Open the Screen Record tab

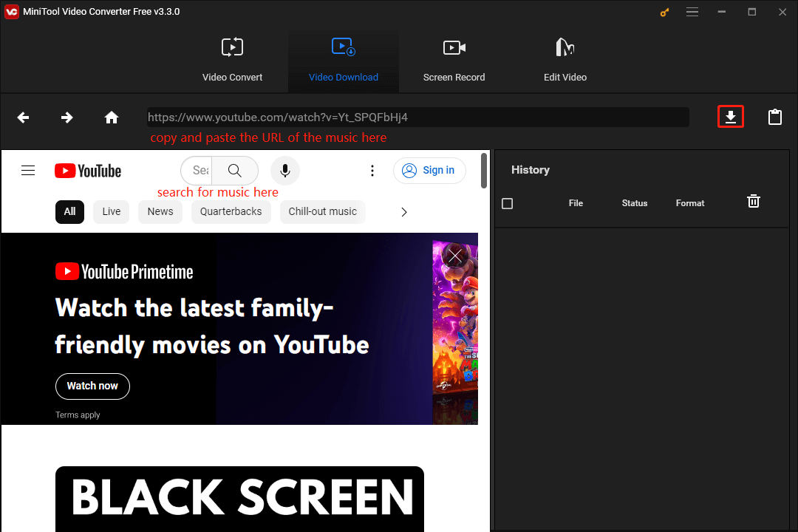tap(454, 61)
